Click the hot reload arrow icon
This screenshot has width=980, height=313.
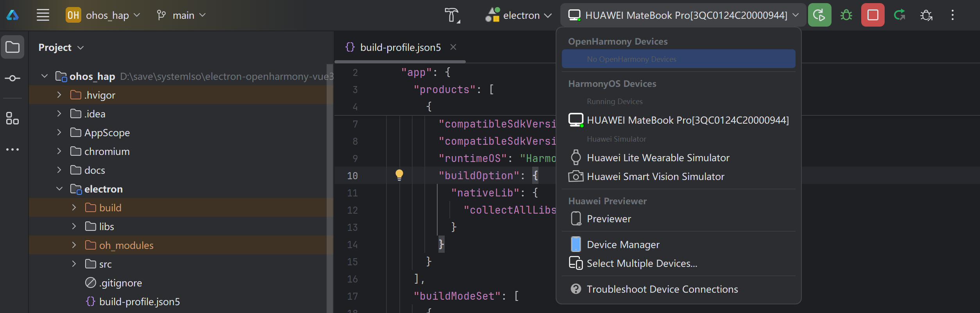[x=900, y=15]
